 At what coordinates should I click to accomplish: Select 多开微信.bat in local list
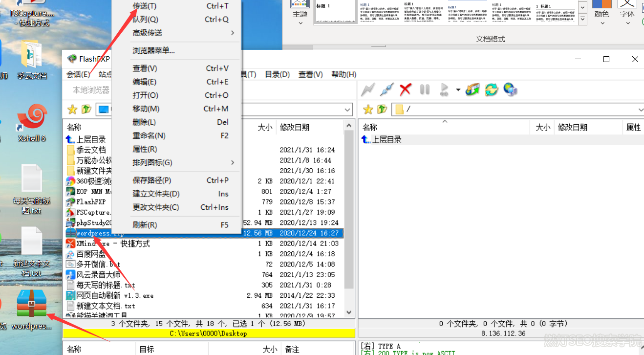point(98,265)
